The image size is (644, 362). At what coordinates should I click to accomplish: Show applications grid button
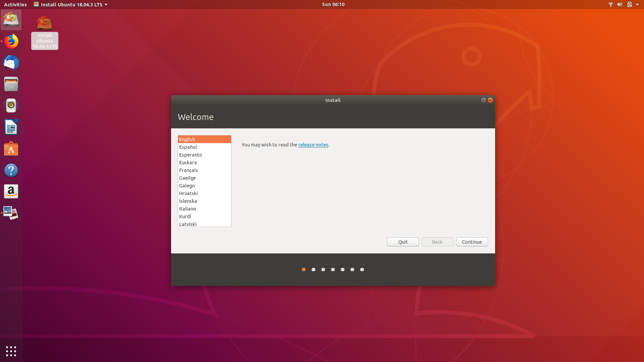[11, 351]
